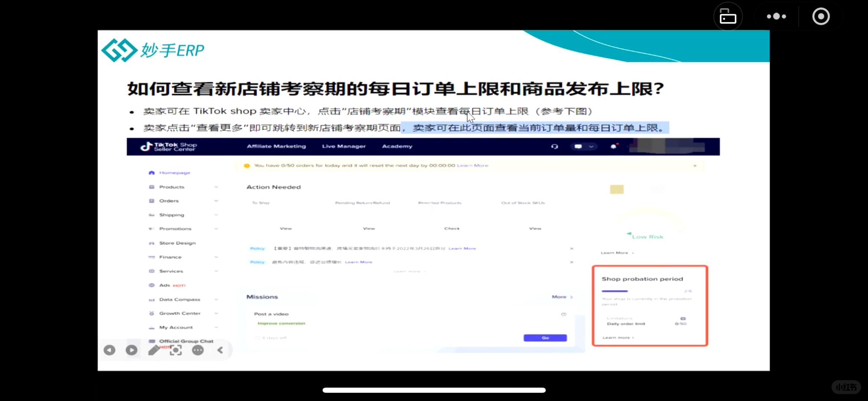Viewport: 868px width, 401px height.
Task: Open the chat messages dropdown
Action: (x=584, y=146)
